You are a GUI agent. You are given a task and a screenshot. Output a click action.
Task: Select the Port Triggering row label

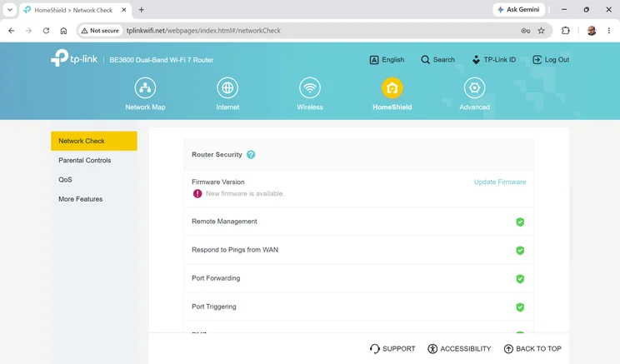(214, 307)
